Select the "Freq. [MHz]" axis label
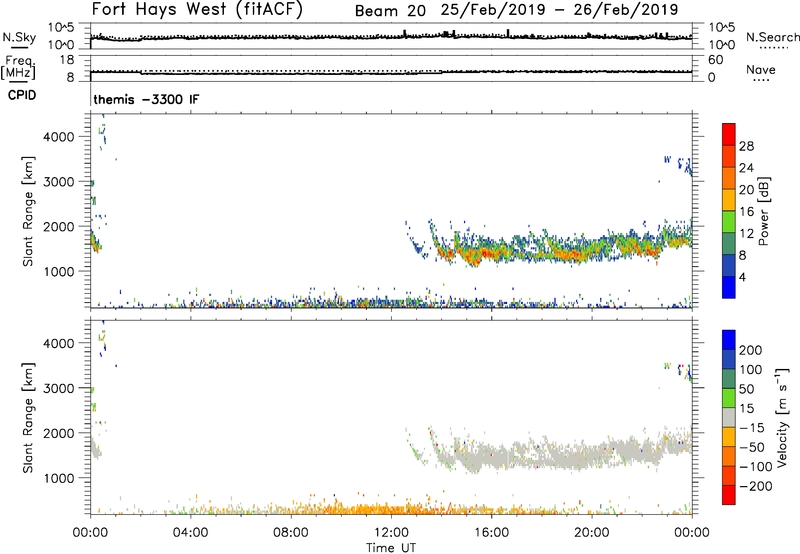Viewport: 800px width, 554px height. (x=18, y=67)
